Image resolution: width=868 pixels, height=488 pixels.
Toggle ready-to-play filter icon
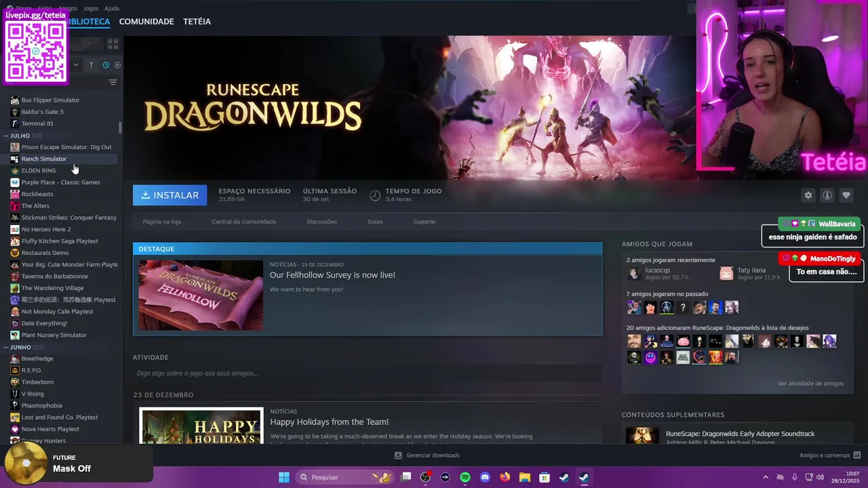pyautogui.click(x=117, y=65)
